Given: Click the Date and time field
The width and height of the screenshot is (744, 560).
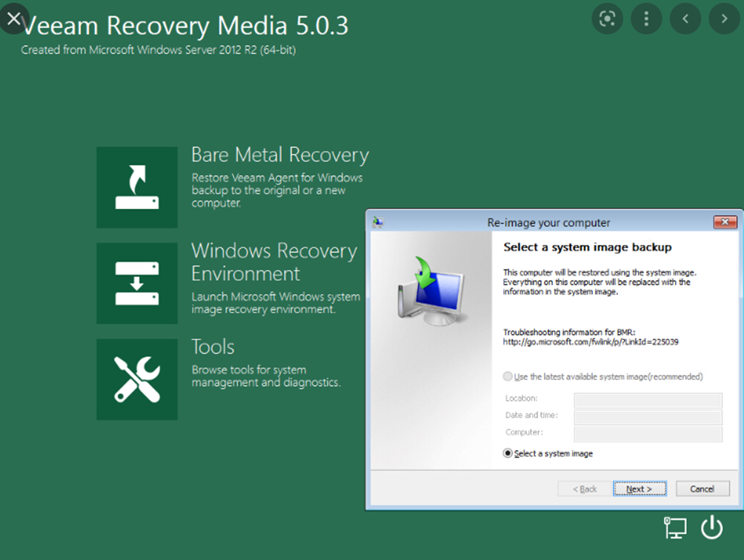Looking at the screenshot, I should (648, 417).
